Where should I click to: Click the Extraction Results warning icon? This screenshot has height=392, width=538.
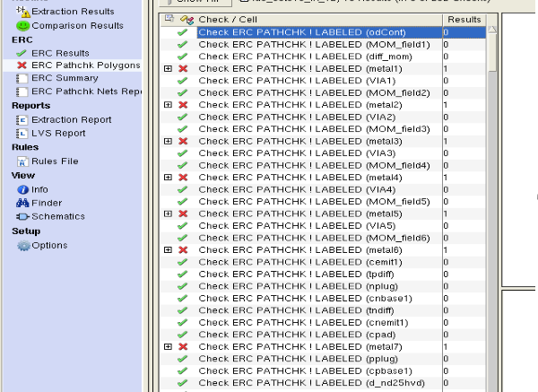tap(23, 12)
